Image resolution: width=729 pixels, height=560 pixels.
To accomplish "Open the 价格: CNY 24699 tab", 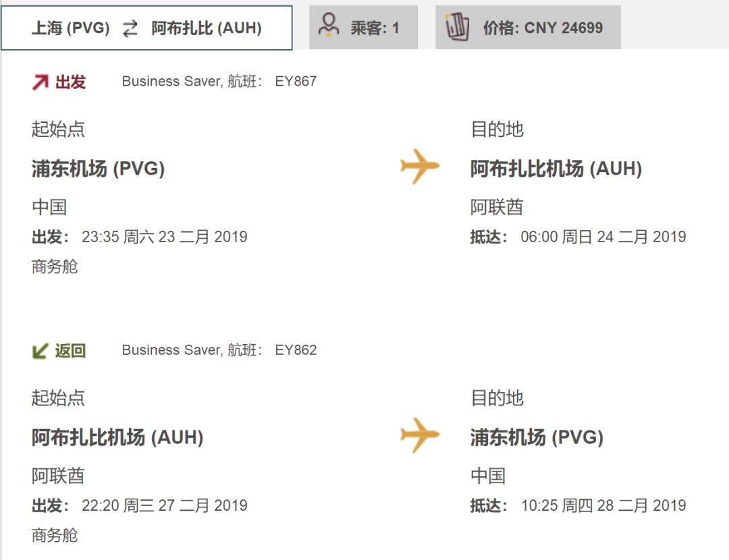I will (528, 28).
